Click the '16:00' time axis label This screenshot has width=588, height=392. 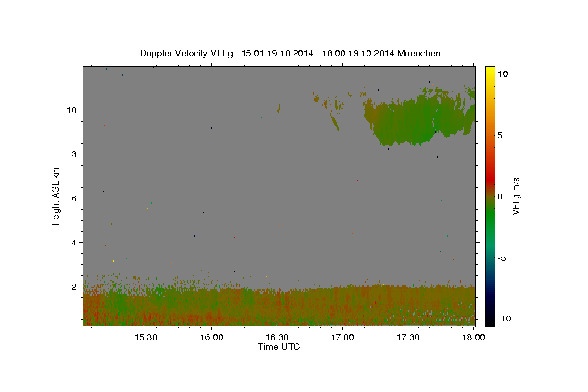click(211, 337)
